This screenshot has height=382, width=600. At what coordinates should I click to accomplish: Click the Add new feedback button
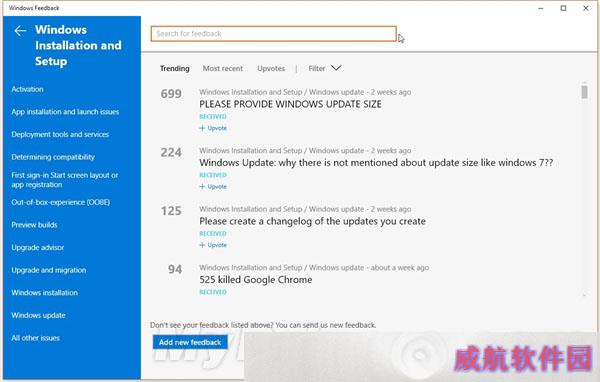[190, 342]
